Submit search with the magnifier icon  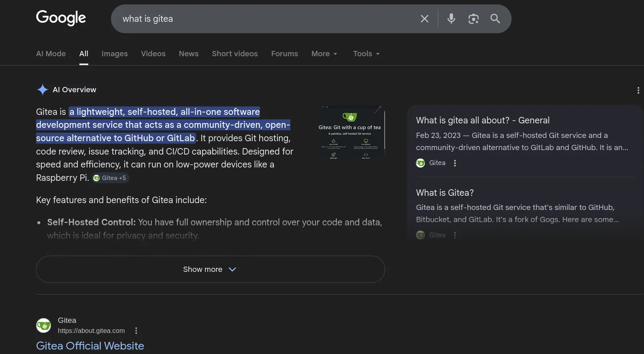pos(495,19)
